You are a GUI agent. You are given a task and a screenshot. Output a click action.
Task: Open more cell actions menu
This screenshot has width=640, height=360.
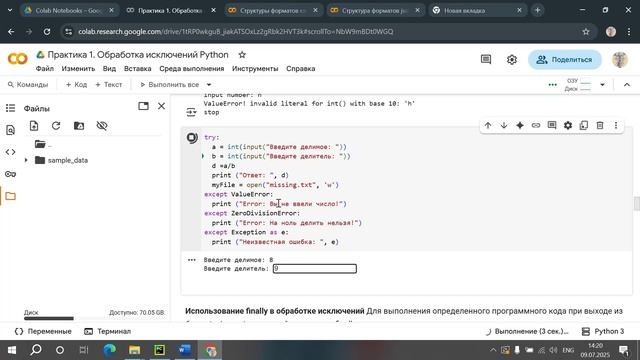[x=616, y=125]
